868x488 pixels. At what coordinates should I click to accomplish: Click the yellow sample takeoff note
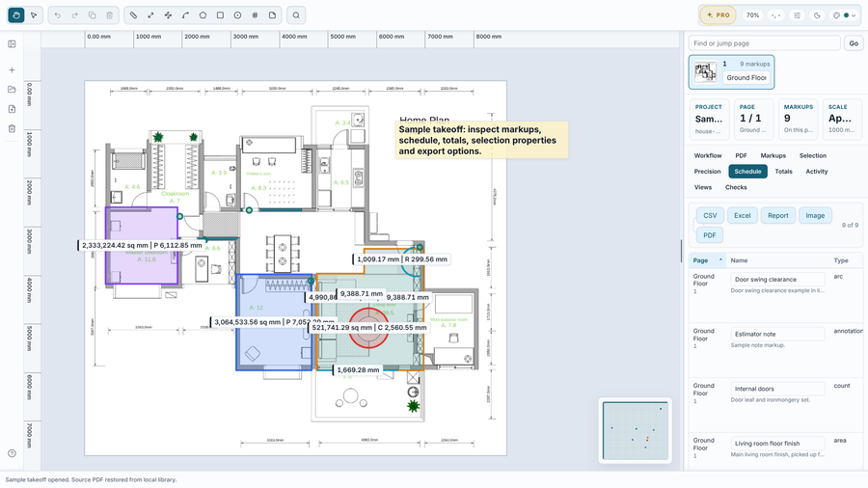tap(481, 140)
